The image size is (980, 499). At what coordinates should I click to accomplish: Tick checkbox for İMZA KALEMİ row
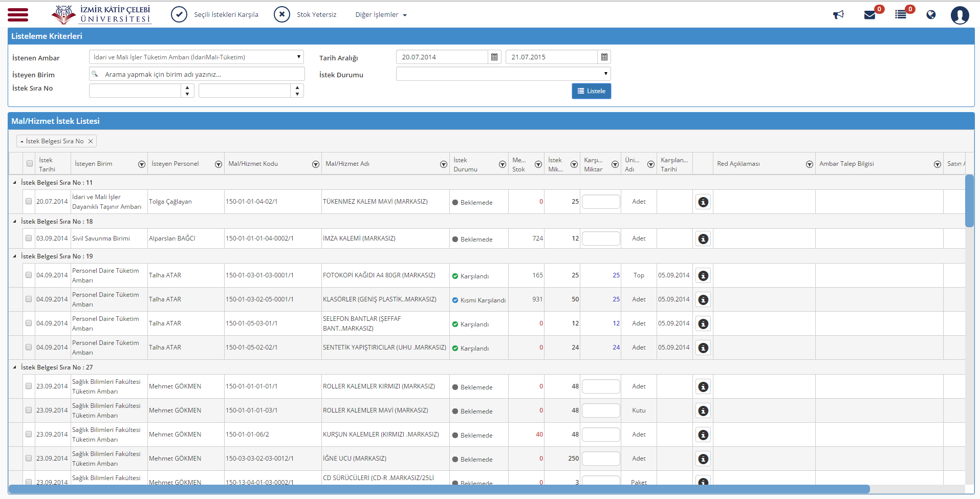[x=29, y=238]
